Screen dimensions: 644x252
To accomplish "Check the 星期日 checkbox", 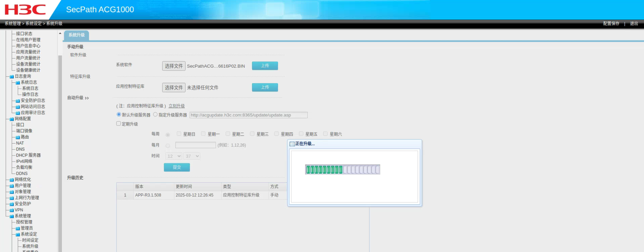I will [179, 134].
